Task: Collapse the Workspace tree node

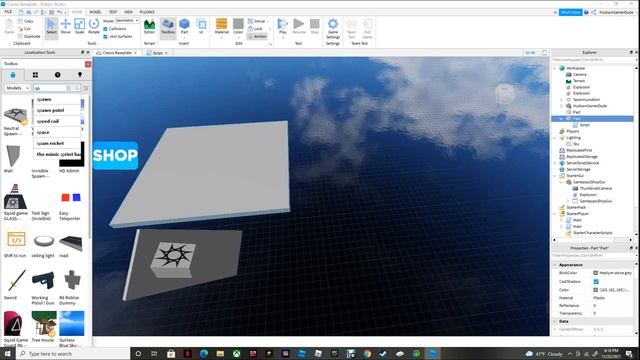Action: click(555, 68)
